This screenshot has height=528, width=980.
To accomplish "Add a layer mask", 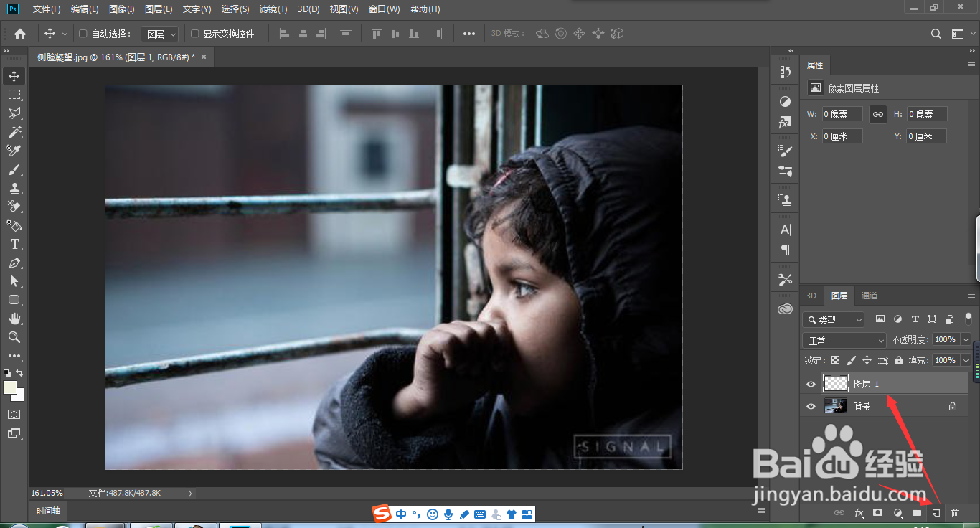I will click(x=877, y=513).
